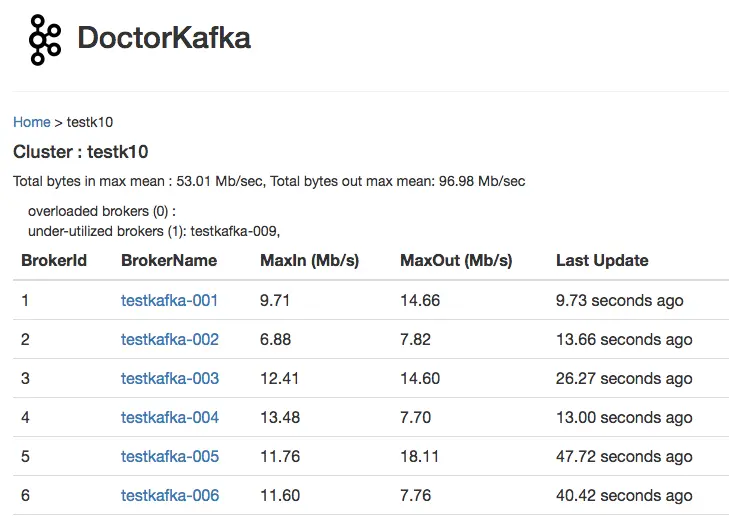Open the testkafka-002 broker link

169,339
